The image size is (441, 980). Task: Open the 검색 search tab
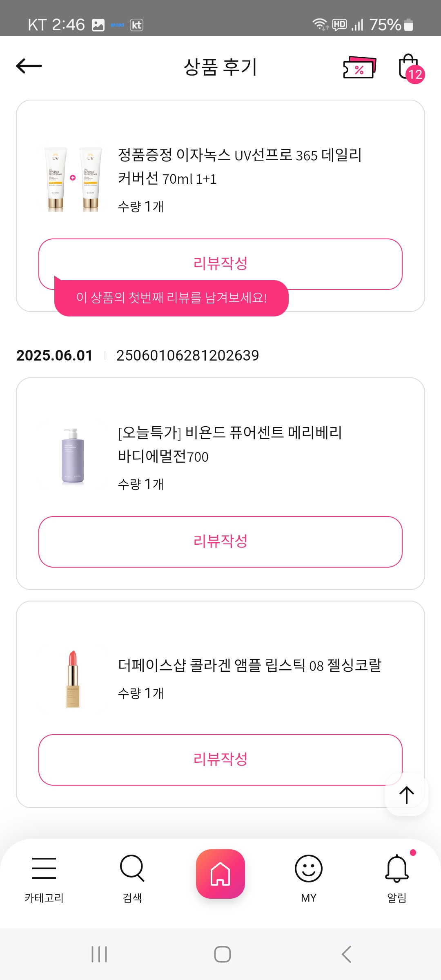[132, 877]
